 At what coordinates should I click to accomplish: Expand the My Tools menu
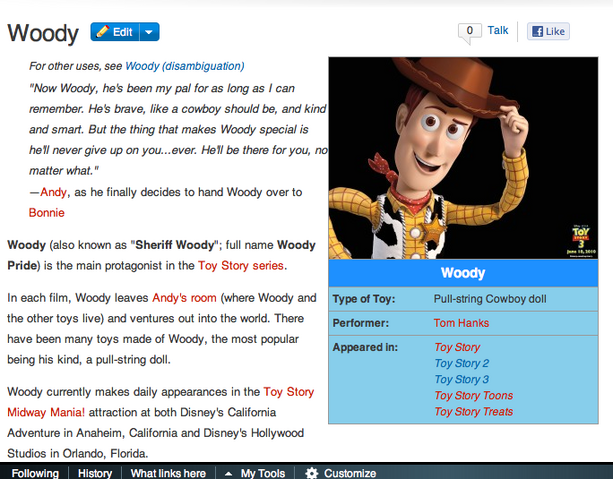coord(255,473)
